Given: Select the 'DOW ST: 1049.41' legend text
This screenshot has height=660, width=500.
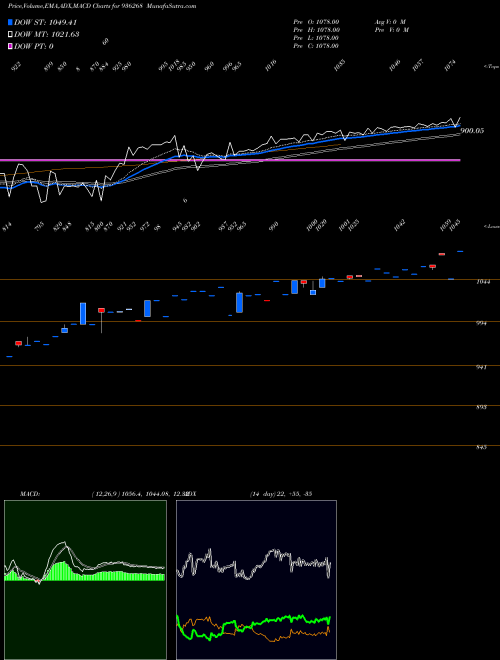Looking at the screenshot, I should point(45,22).
